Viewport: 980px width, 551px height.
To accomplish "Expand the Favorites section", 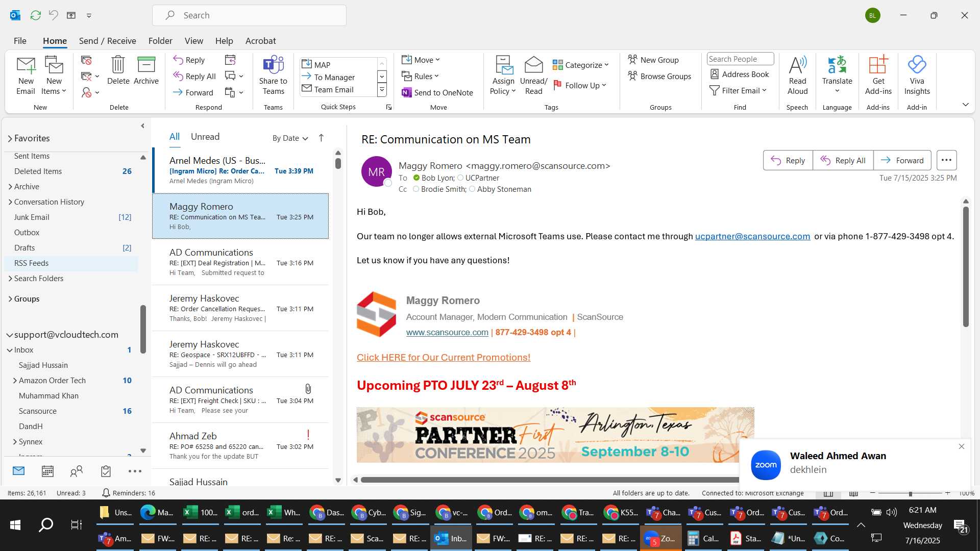I will pyautogui.click(x=10, y=138).
